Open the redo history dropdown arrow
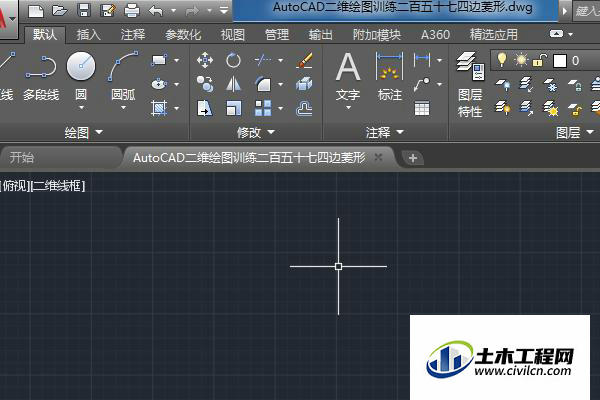The image size is (600, 400). [x=209, y=11]
